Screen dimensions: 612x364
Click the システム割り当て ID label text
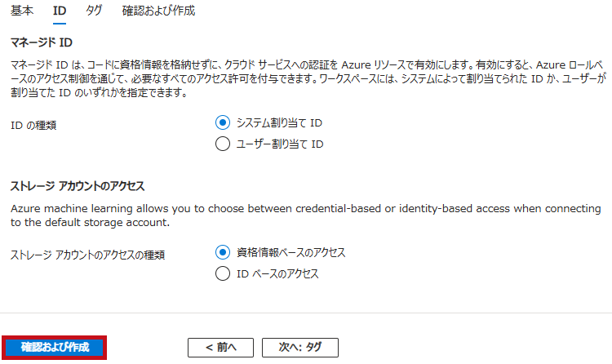point(279,123)
